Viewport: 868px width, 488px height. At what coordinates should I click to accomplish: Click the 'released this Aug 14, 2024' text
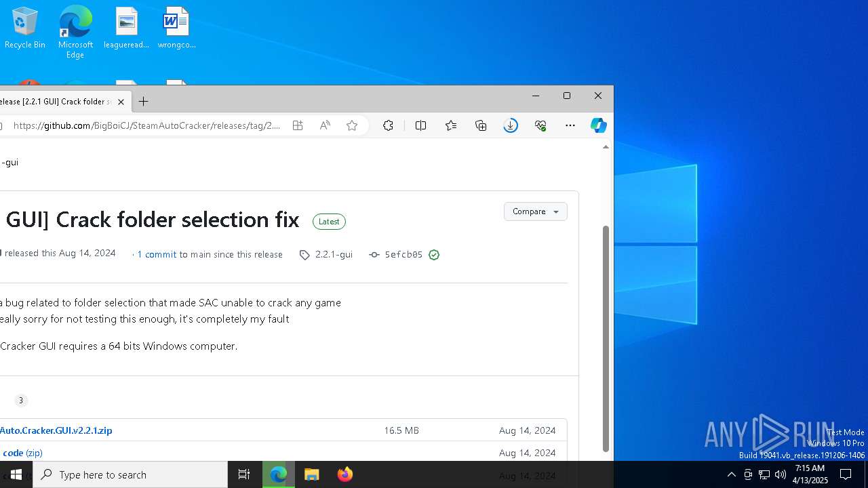point(60,253)
